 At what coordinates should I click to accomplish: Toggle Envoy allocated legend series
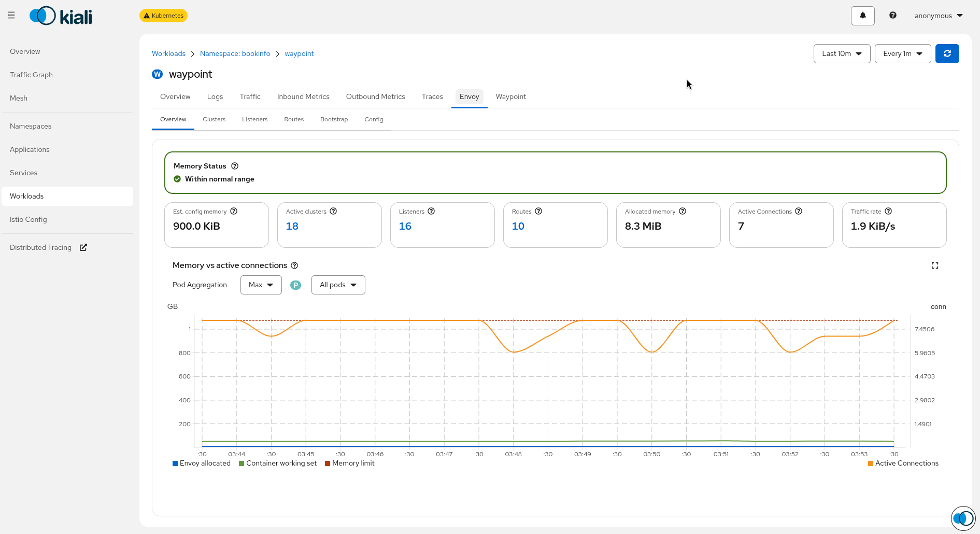(x=202, y=463)
